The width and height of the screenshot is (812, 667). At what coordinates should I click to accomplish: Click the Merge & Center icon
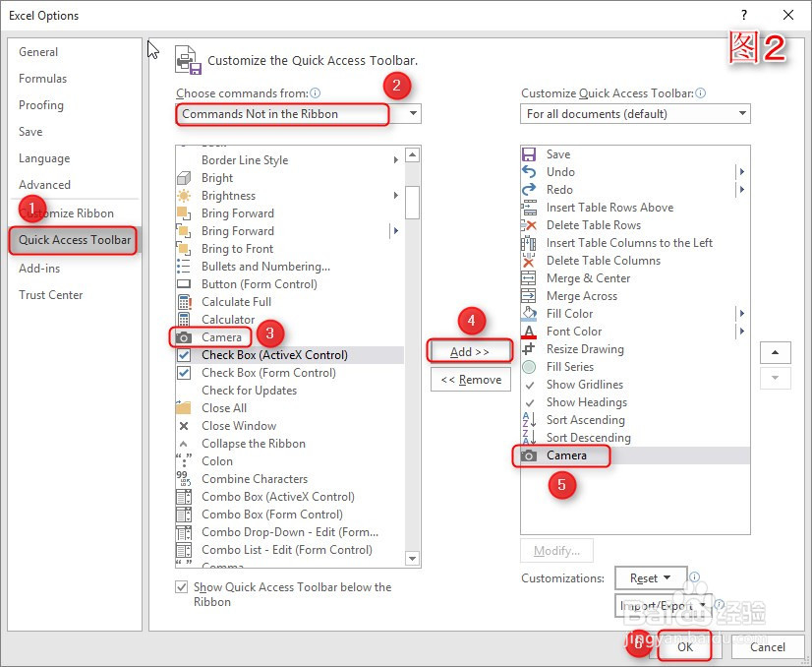[x=529, y=278]
